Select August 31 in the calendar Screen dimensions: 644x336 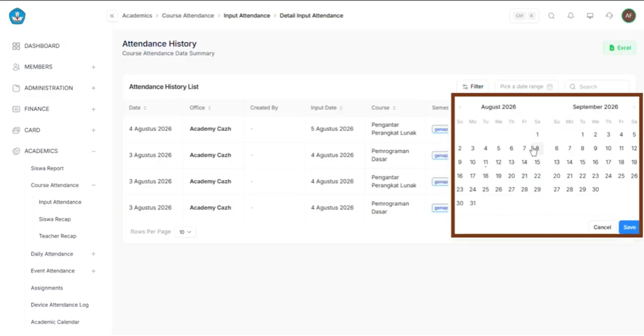tap(472, 203)
